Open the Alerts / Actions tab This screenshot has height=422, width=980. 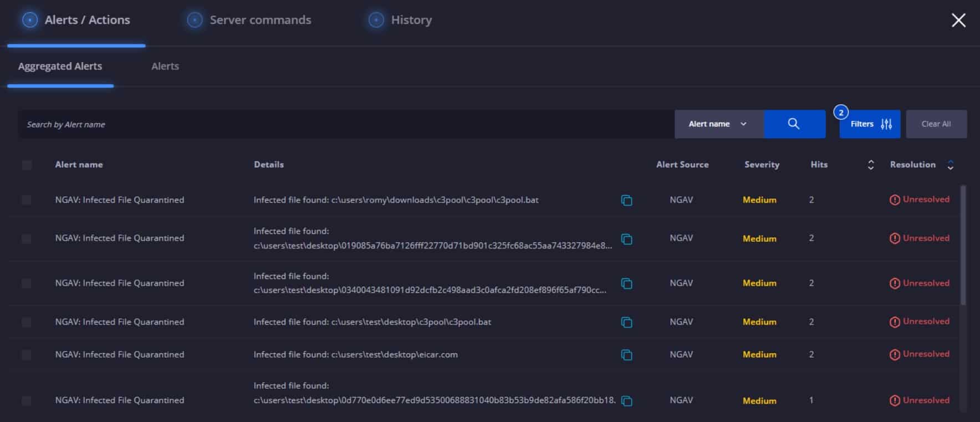coord(76,21)
